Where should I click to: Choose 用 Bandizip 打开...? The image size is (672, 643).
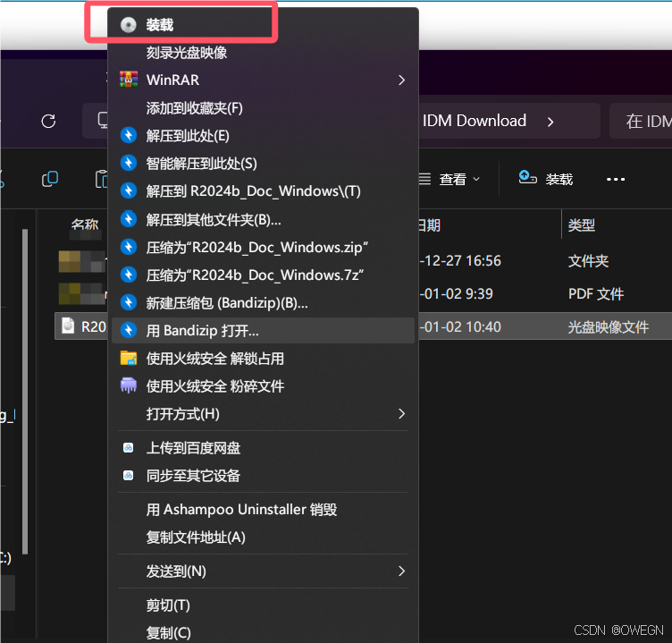(x=263, y=330)
